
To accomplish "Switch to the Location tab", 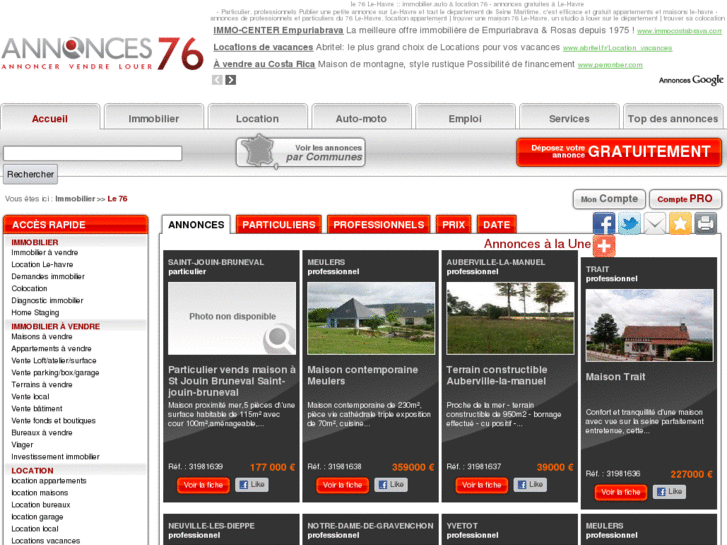I will (x=258, y=118).
